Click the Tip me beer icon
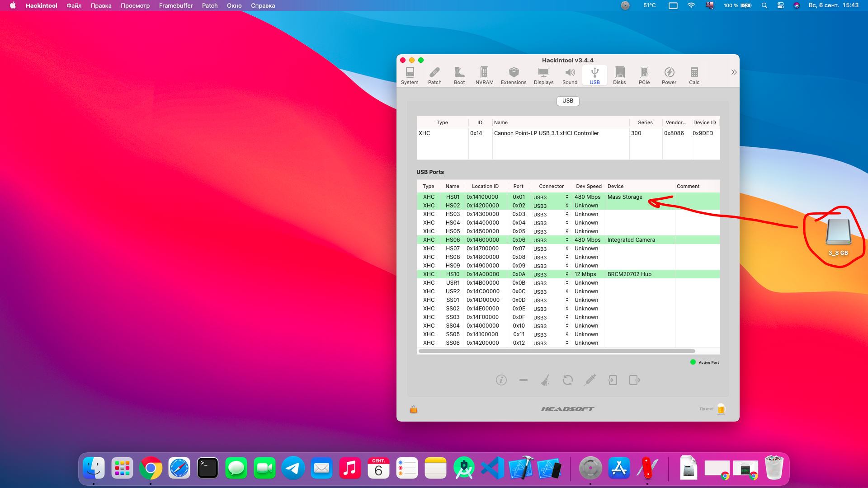The image size is (868, 488). point(721,409)
